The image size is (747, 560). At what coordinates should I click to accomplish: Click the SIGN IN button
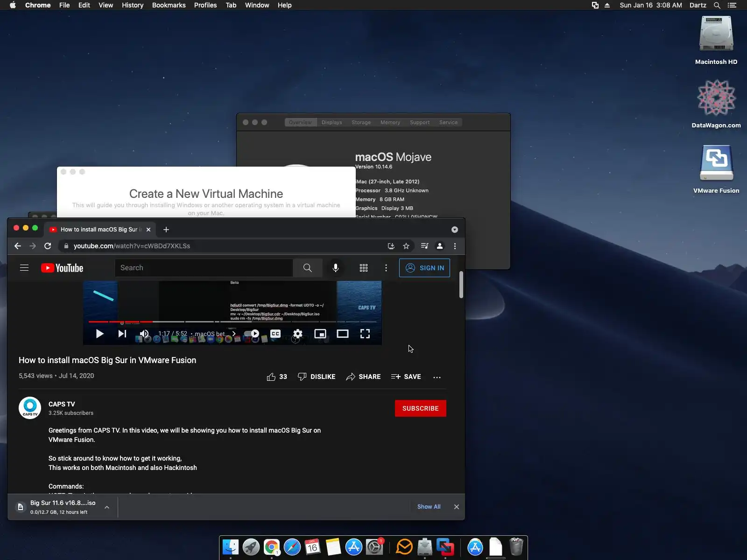point(424,268)
